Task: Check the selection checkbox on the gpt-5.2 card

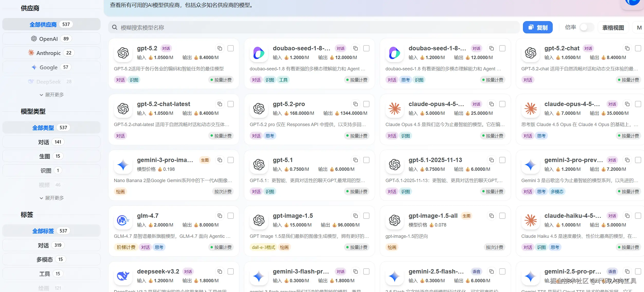Action: pos(231,48)
